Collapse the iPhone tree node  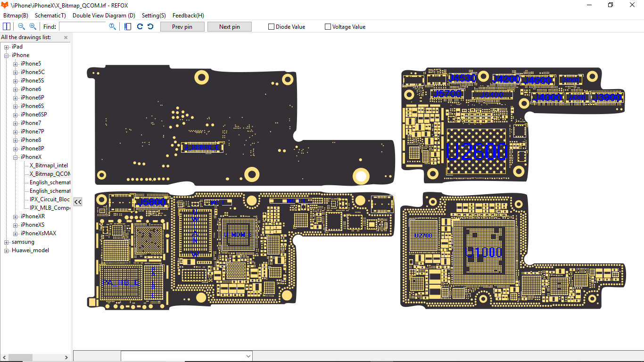(x=7, y=55)
